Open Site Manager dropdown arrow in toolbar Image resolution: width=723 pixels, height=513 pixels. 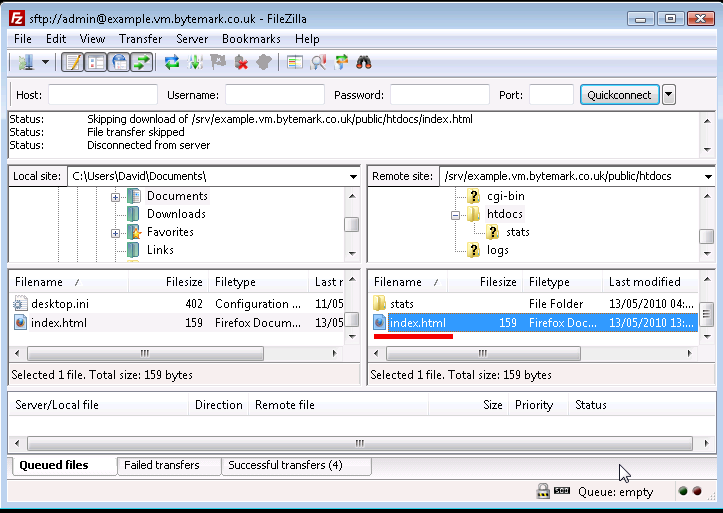pyautogui.click(x=45, y=62)
